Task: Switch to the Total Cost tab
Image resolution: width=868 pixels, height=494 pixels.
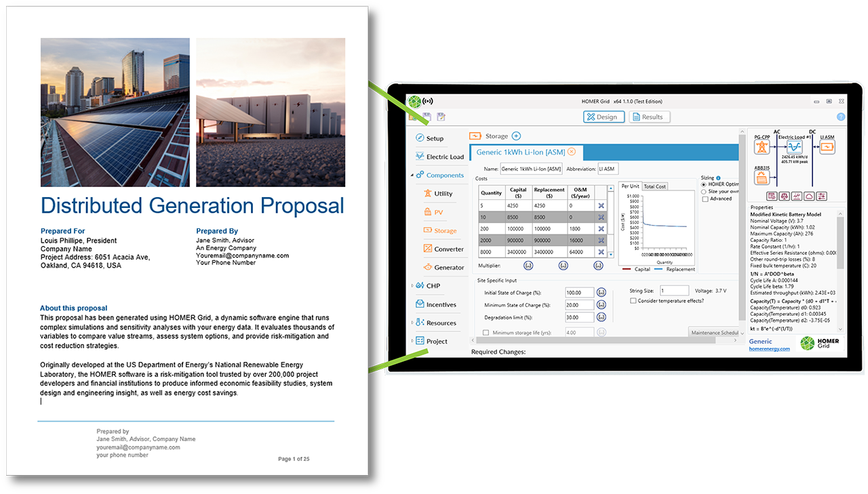Action: (654, 186)
